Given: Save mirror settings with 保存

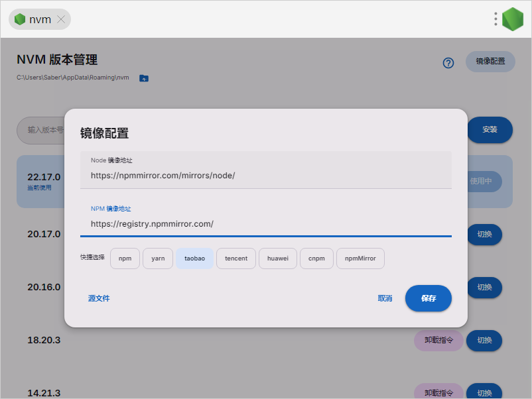Looking at the screenshot, I should 428,298.
